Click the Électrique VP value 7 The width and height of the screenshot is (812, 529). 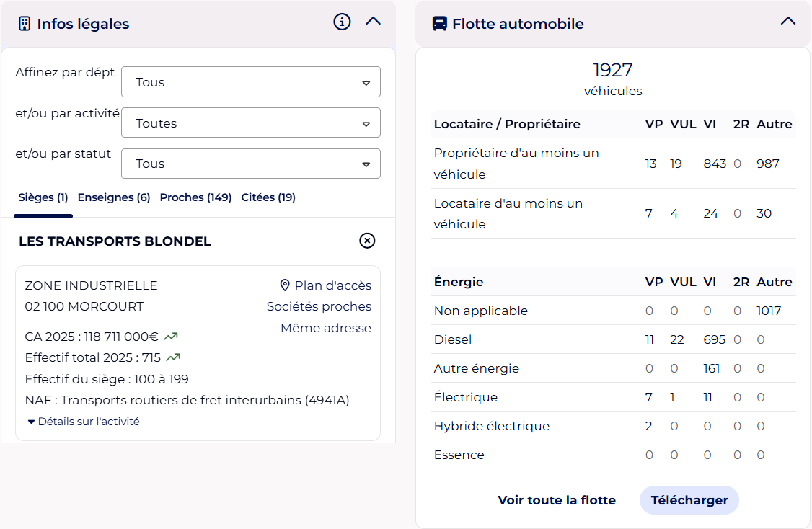[648, 397]
